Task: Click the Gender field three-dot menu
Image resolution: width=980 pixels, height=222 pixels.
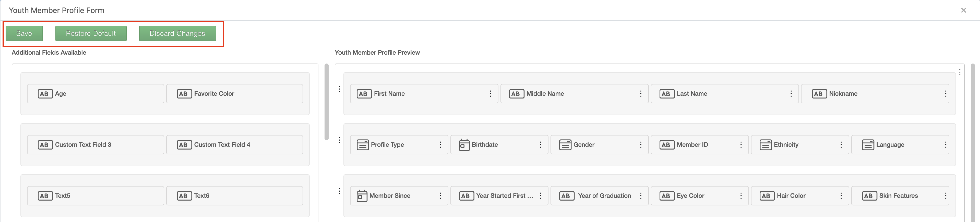Action: click(641, 144)
